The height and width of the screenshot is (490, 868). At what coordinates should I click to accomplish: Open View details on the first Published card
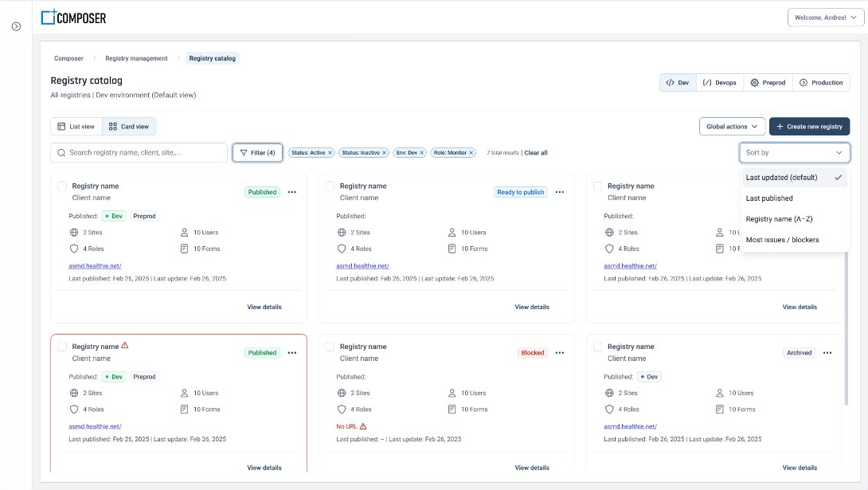pos(264,307)
